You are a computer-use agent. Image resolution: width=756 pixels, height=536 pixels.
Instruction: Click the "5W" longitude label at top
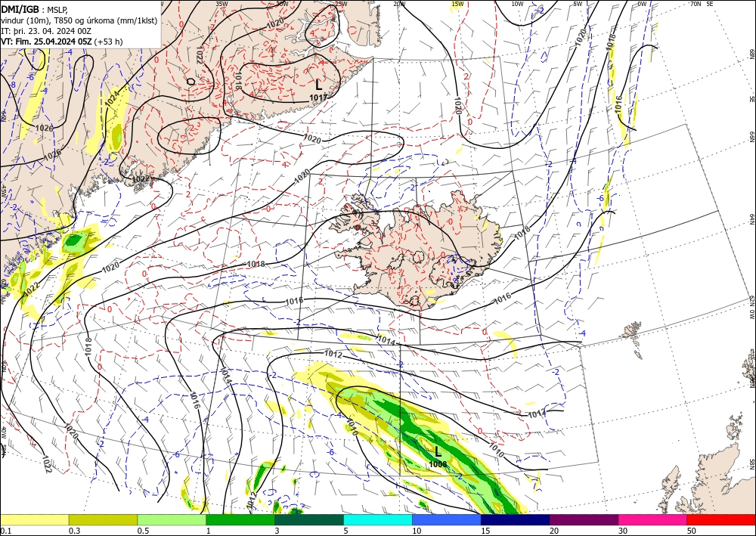tap(578, 3)
